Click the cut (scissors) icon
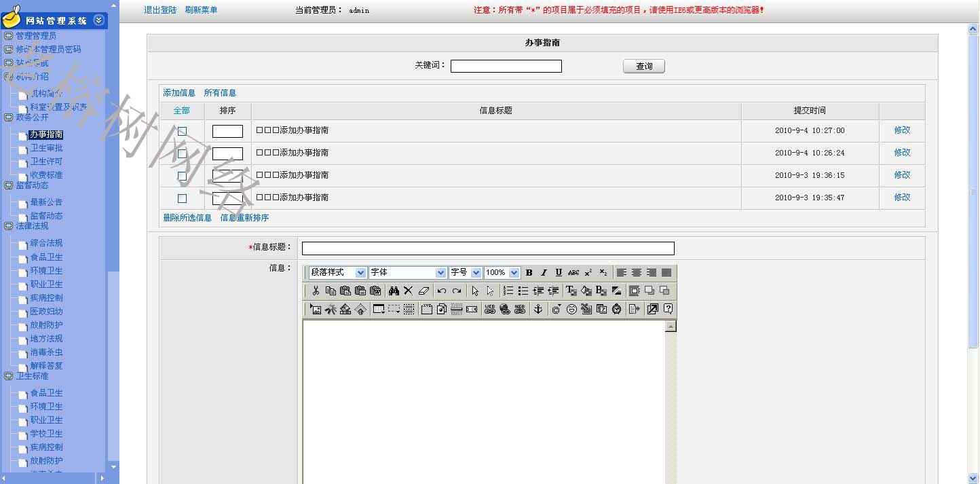This screenshot has width=980, height=484. tap(316, 291)
